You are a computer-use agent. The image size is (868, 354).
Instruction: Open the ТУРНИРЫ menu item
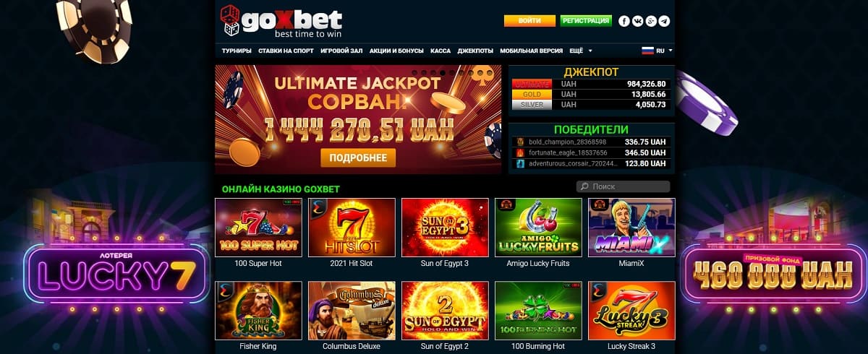[237, 51]
